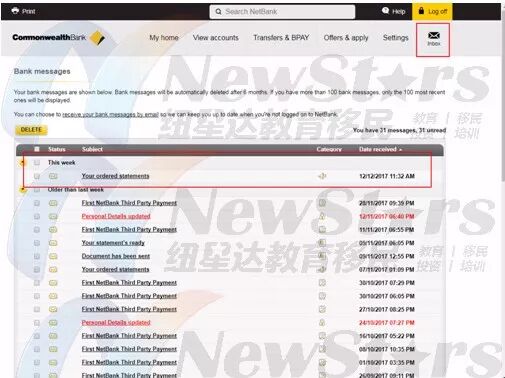Select checkbox for Your statement's ready message
Viewport: 505px width, 378px height.
click(x=37, y=243)
